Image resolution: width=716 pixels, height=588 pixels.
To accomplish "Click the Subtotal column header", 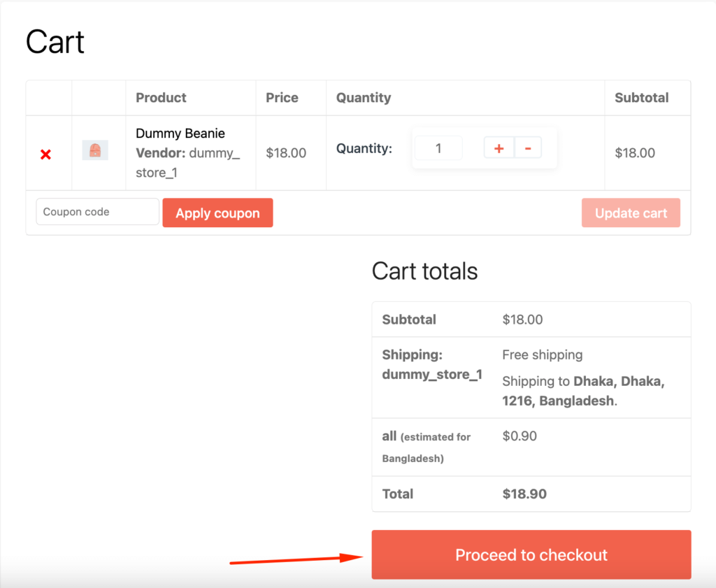I will (642, 98).
